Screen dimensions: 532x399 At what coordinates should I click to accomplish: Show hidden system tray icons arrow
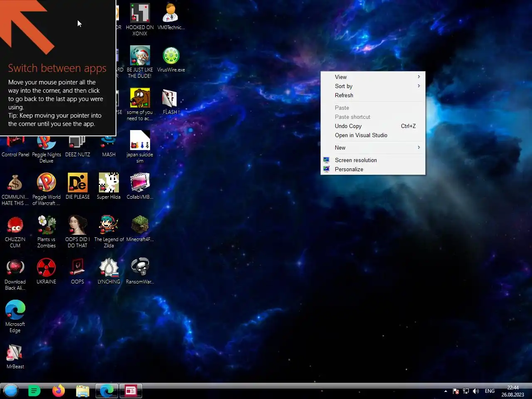tap(446, 391)
